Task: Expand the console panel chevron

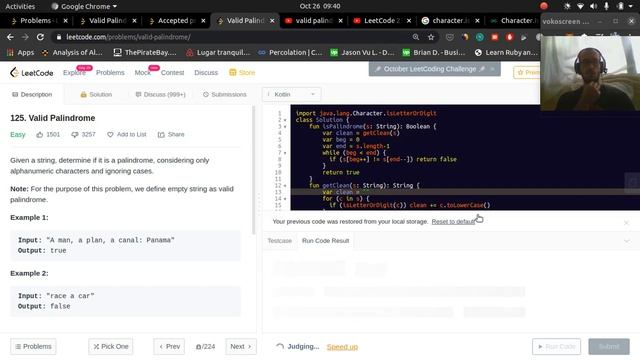Action: click(x=627, y=241)
